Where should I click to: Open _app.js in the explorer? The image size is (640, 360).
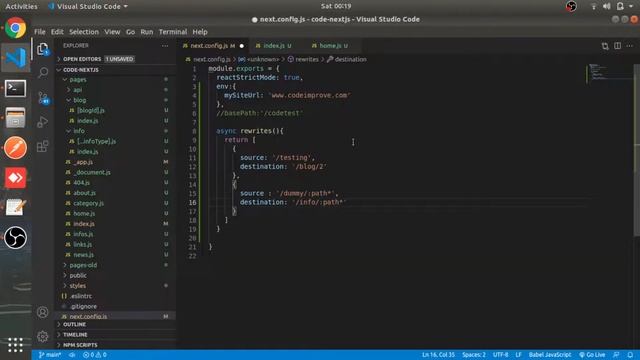(x=116, y=162)
